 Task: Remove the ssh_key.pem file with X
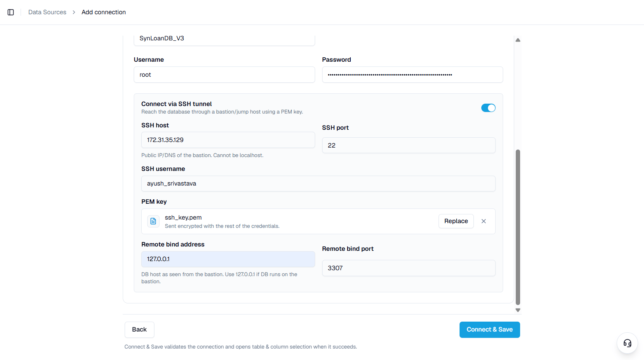(x=484, y=221)
